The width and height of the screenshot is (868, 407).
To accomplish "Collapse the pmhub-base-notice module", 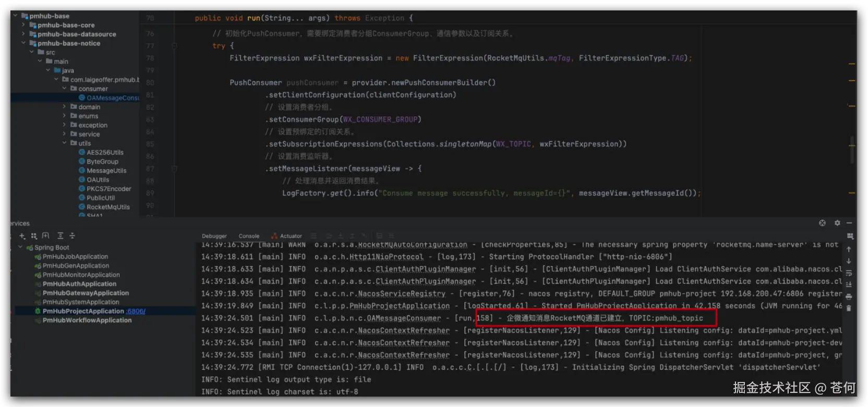I will 23,43.
